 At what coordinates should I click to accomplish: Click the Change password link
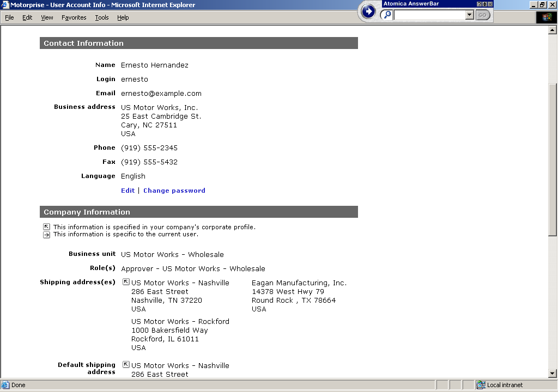pos(174,191)
